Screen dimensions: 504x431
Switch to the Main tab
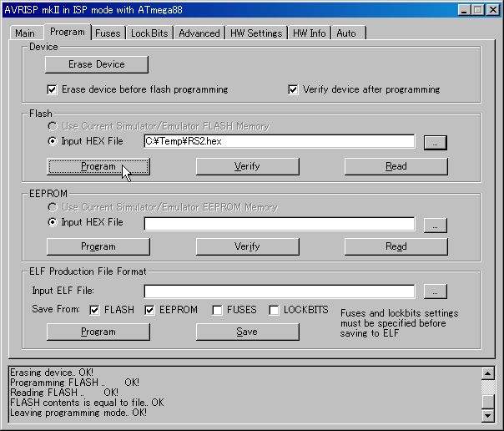click(x=25, y=33)
